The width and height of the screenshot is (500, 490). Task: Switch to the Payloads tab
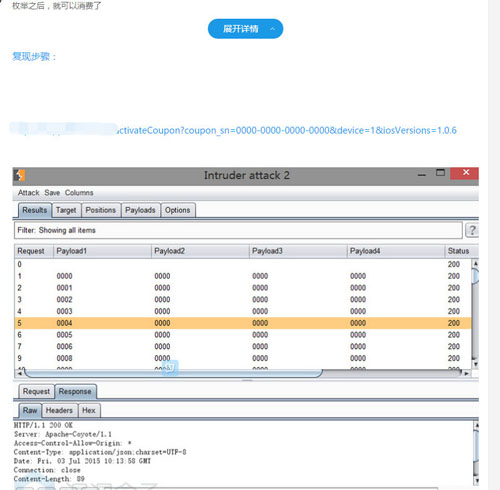coord(140,210)
